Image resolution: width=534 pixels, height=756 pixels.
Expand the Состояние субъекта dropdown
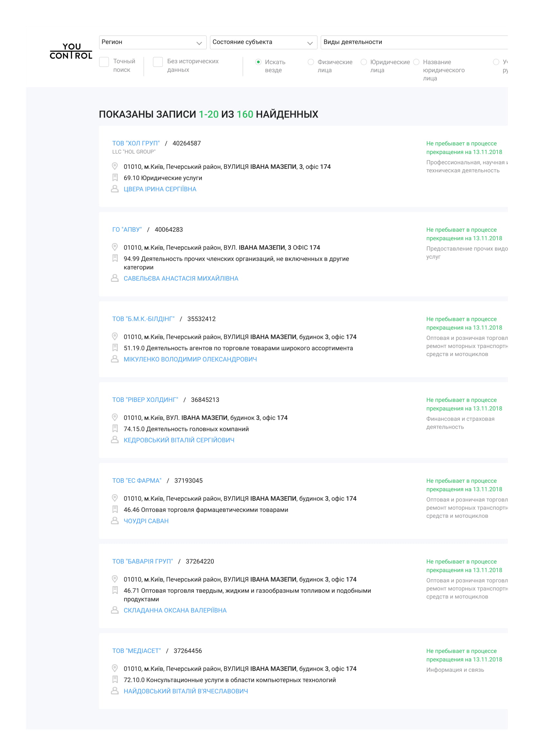(x=263, y=42)
